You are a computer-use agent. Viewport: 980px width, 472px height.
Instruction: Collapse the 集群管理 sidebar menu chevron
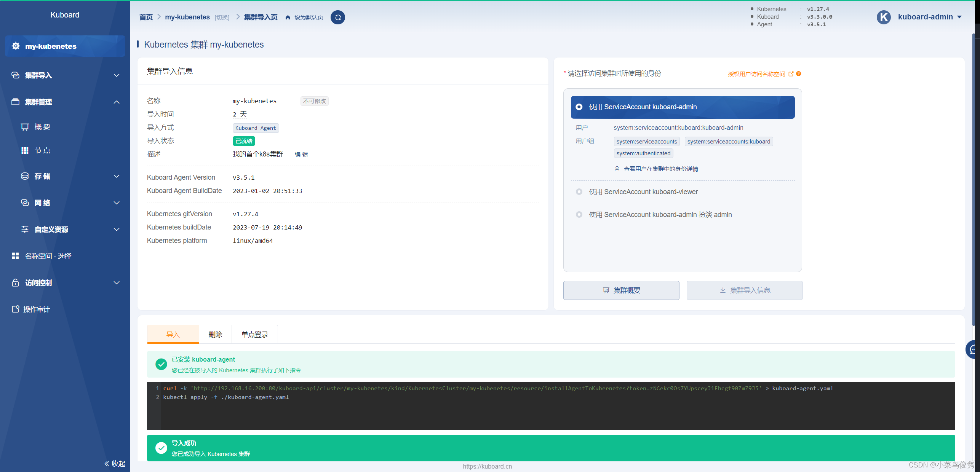tap(117, 102)
